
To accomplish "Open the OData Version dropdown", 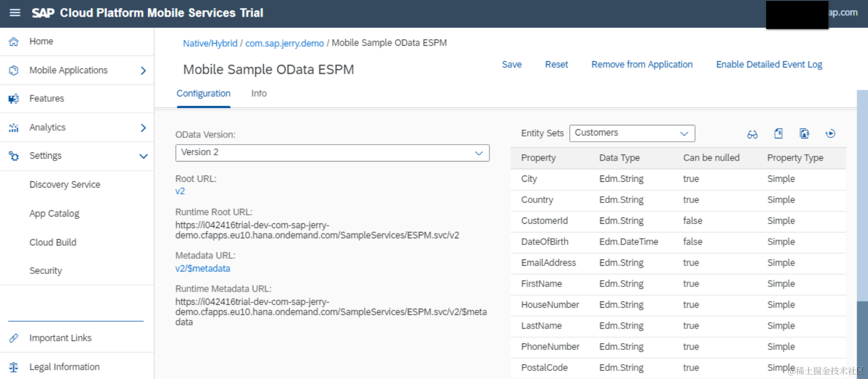I will [x=332, y=153].
